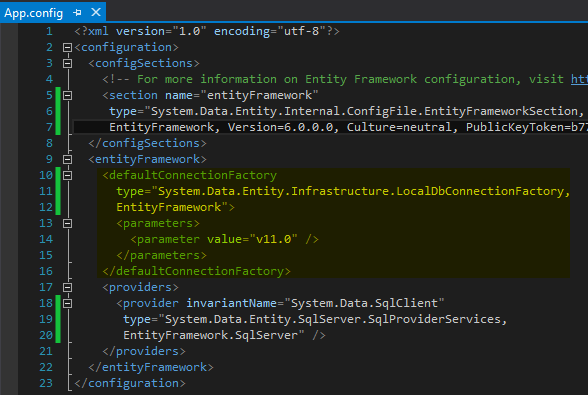Collapse the providers element on line 17

pos(68,287)
